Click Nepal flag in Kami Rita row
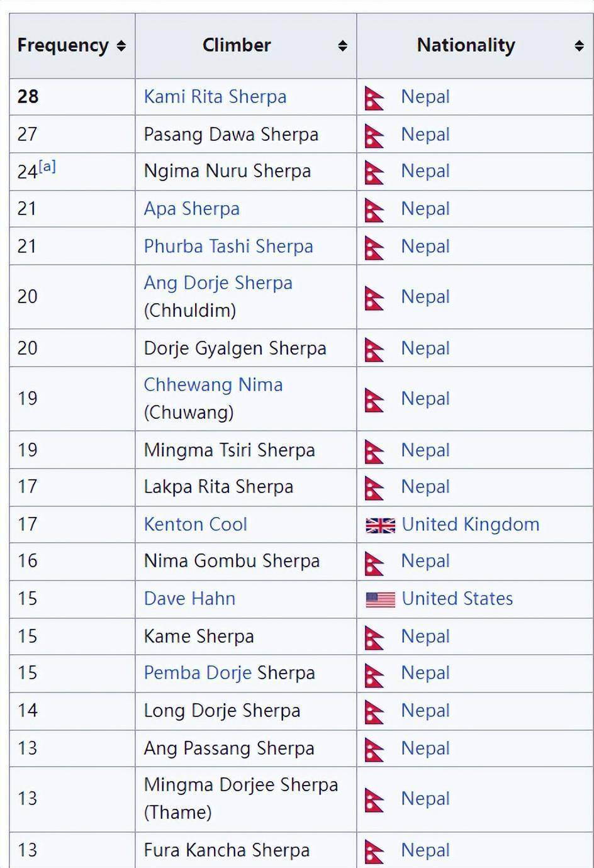The image size is (594, 868). 374,99
